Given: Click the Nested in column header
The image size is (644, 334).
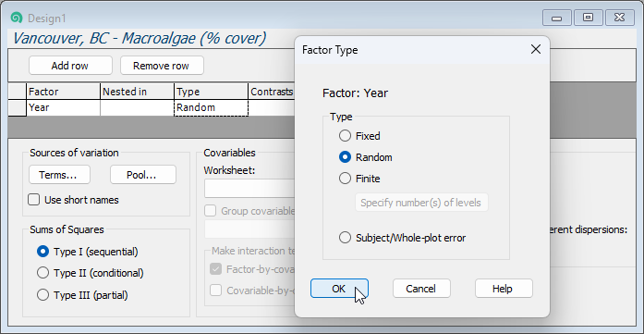Looking at the screenshot, I should click(137, 92).
